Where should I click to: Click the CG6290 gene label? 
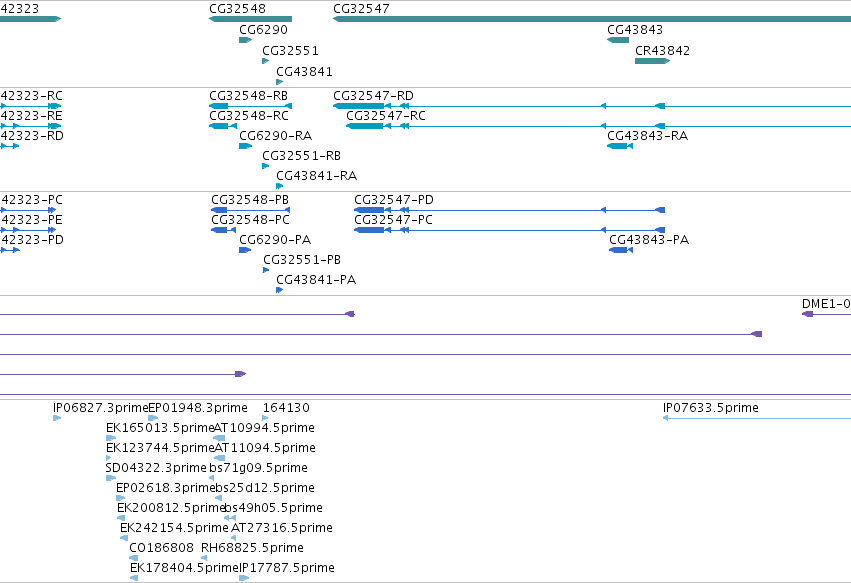(263, 30)
